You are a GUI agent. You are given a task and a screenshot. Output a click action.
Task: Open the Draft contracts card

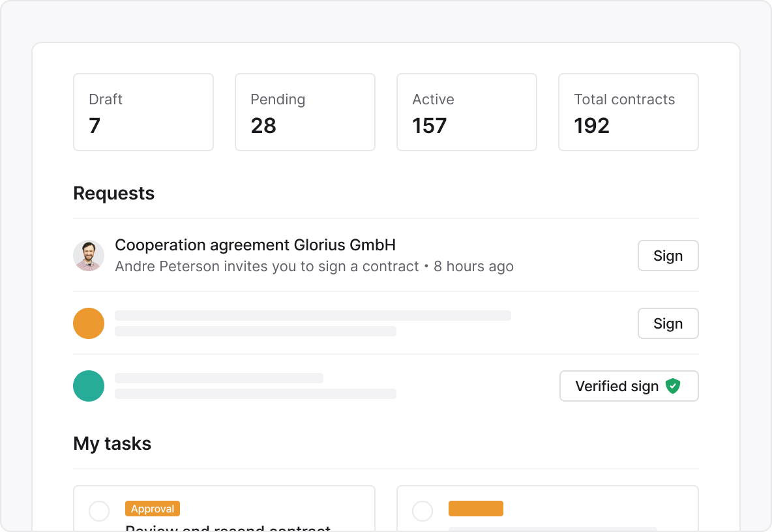pyautogui.click(x=143, y=112)
